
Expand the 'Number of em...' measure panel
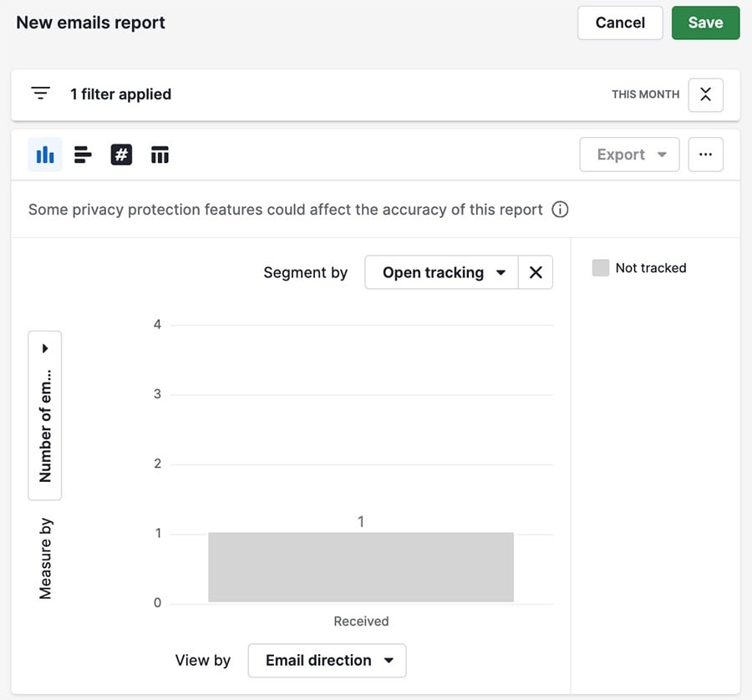pyautogui.click(x=44, y=347)
